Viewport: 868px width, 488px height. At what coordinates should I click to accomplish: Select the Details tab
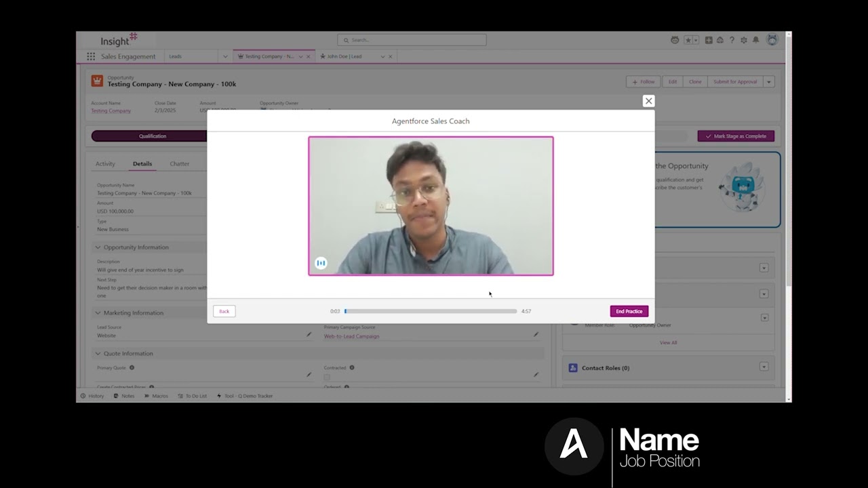[142, 164]
